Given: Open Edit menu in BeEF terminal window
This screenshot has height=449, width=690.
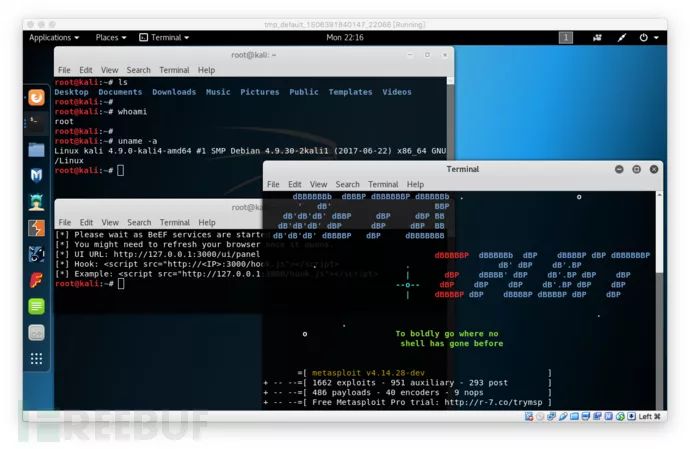Looking at the screenshot, I should (86, 222).
